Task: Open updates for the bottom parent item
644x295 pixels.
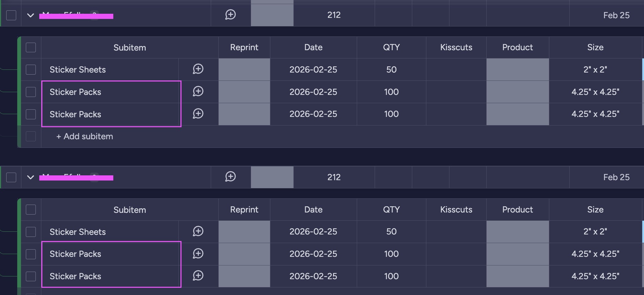Action: (x=230, y=177)
